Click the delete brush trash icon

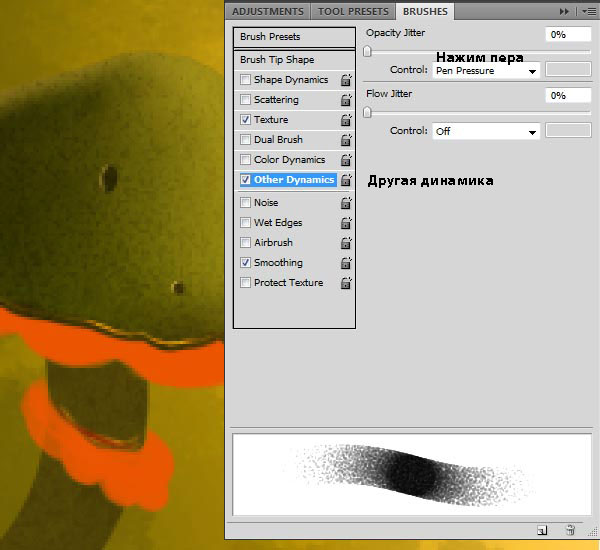pos(570,530)
